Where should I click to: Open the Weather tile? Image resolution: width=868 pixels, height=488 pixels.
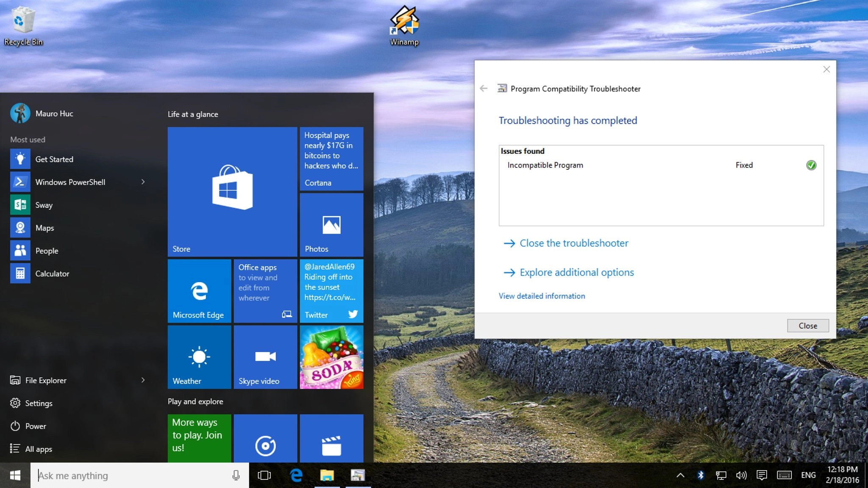click(x=199, y=357)
